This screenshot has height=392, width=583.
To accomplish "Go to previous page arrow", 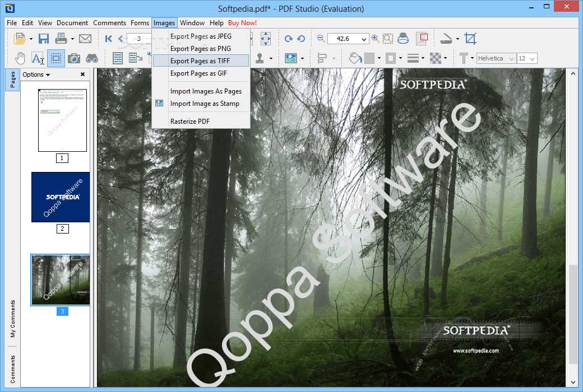I will pos(121,39).
